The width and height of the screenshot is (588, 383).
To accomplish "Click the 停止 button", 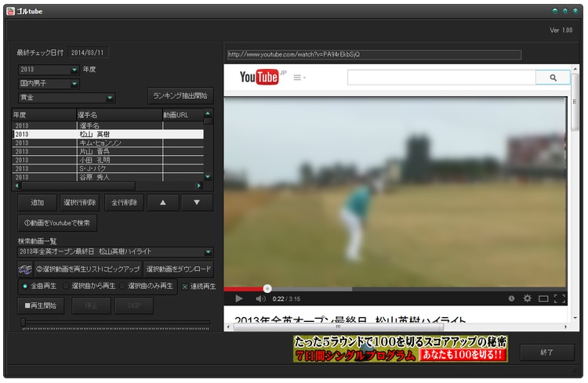I will point(91,305).
